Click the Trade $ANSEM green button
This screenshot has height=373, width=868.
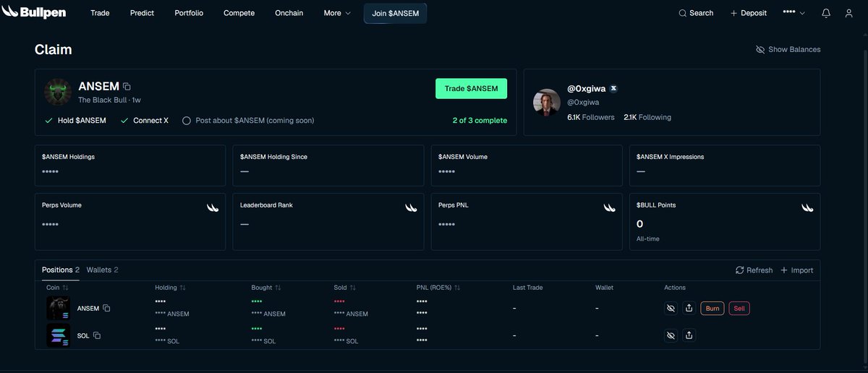coord(471,88)
